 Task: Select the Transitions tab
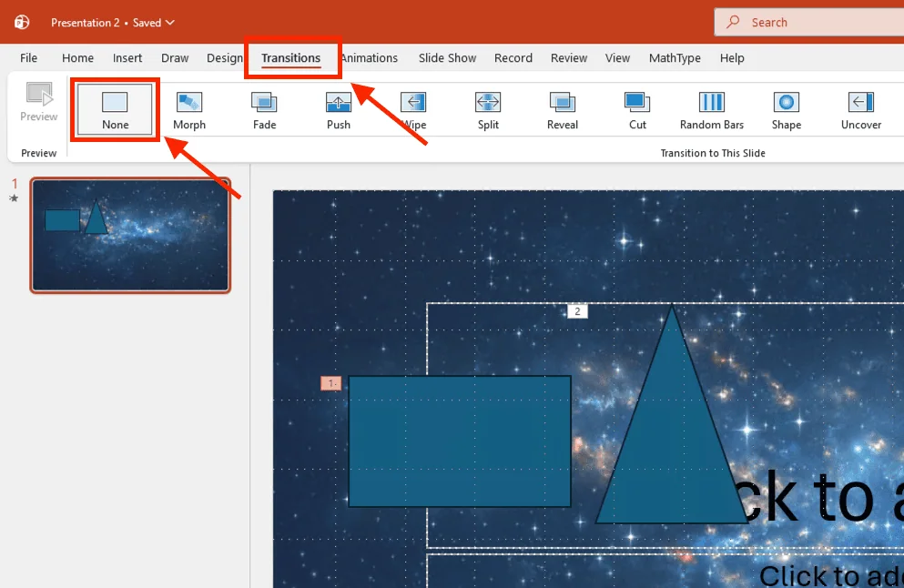pyautogui.click(x=290, y=57)
